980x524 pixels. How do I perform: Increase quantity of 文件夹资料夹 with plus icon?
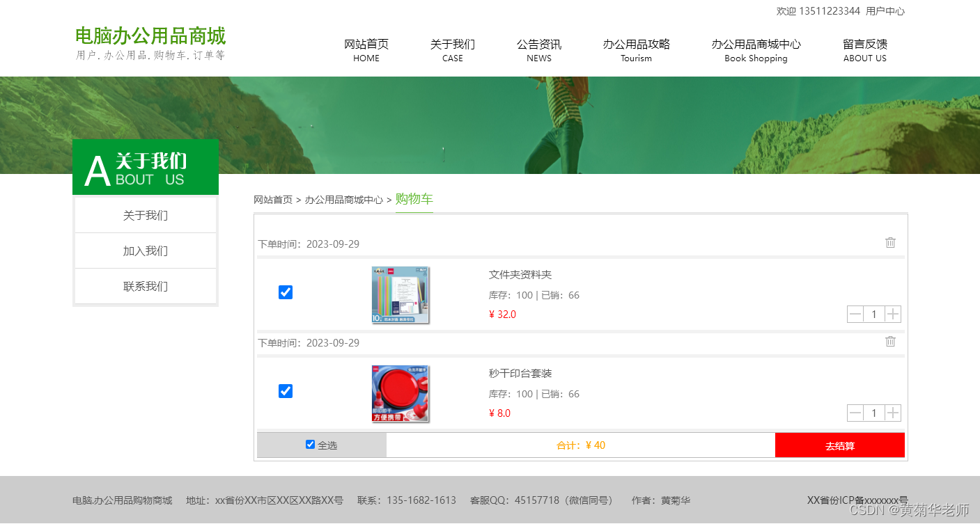point(893,314)
